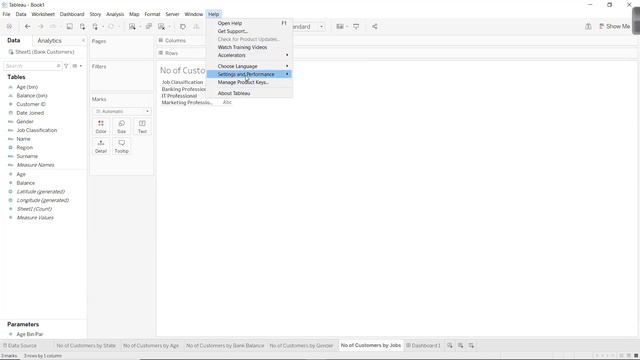Open the Analysis menu

click(x=115, y=14)
